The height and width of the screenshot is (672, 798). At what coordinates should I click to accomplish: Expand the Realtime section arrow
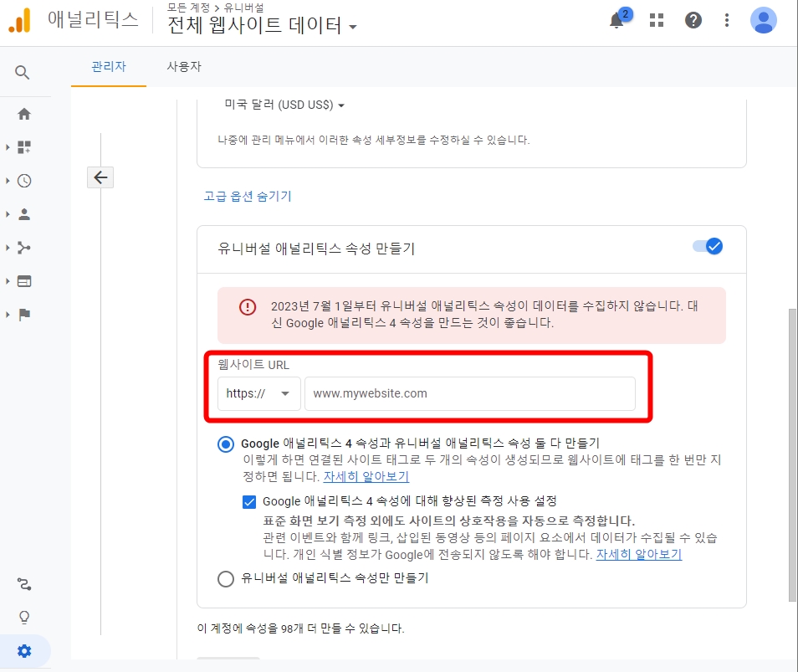8,181
